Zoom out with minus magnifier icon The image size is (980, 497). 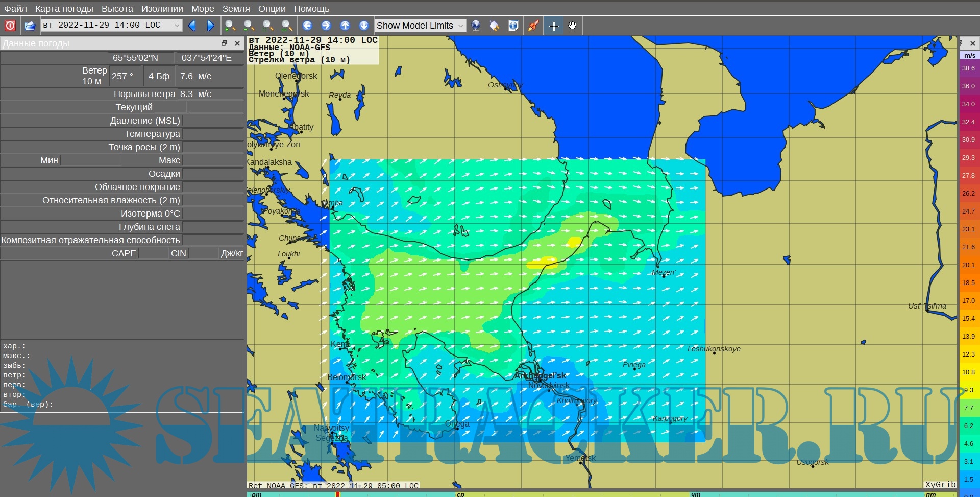(249, 26)
